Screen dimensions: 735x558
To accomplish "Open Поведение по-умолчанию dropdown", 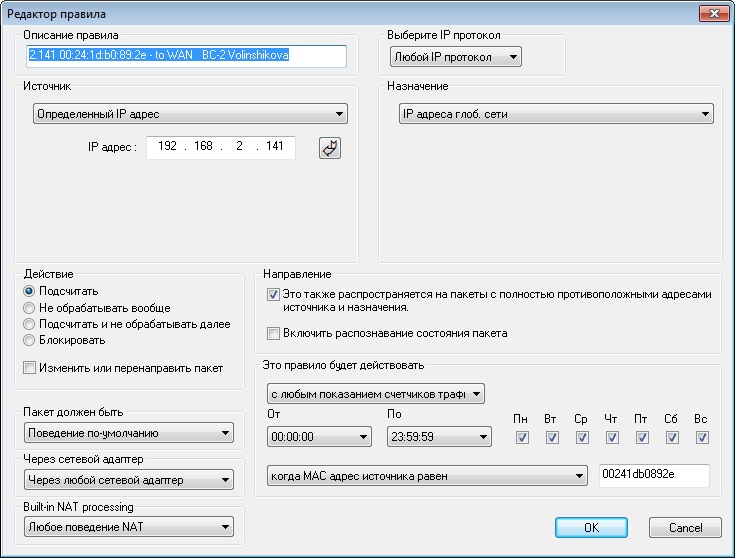I will (x=128, y=433).
